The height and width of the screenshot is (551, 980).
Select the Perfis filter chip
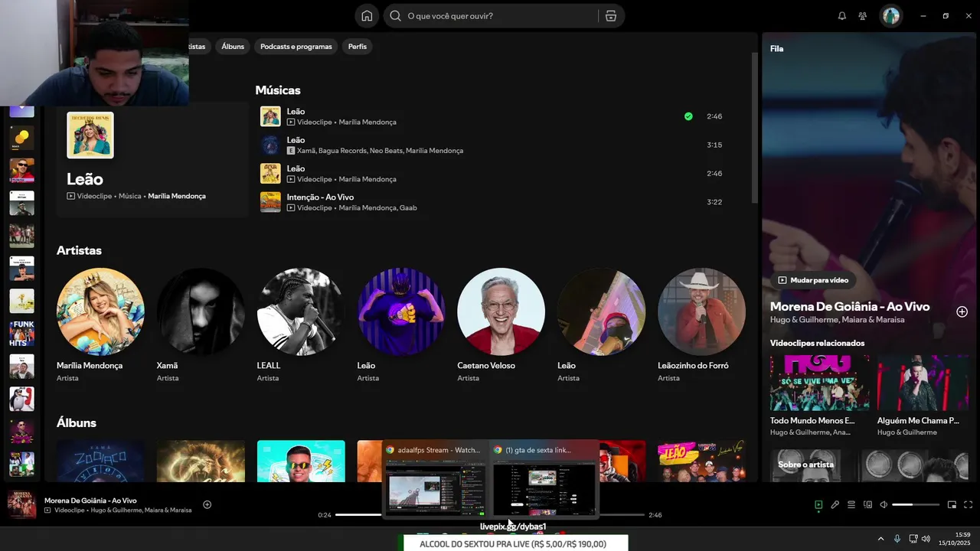pyautogui.click(x=358, y=47)
